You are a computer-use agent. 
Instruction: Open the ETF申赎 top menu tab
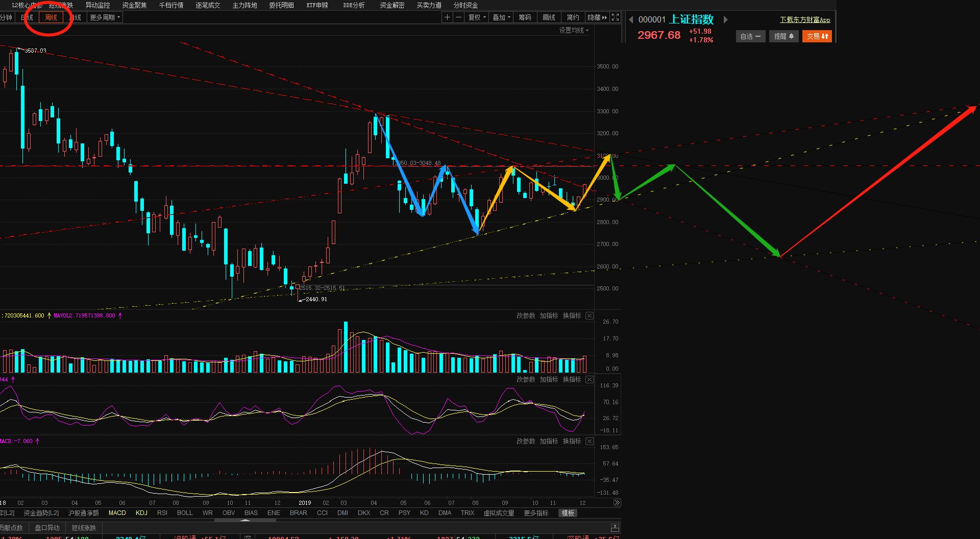(317, 5)
